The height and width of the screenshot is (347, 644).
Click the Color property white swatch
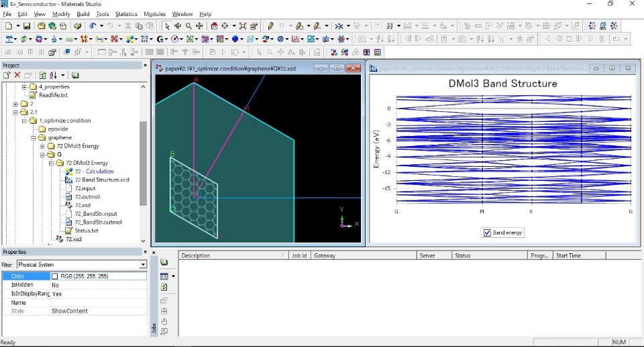pos(55,276)
